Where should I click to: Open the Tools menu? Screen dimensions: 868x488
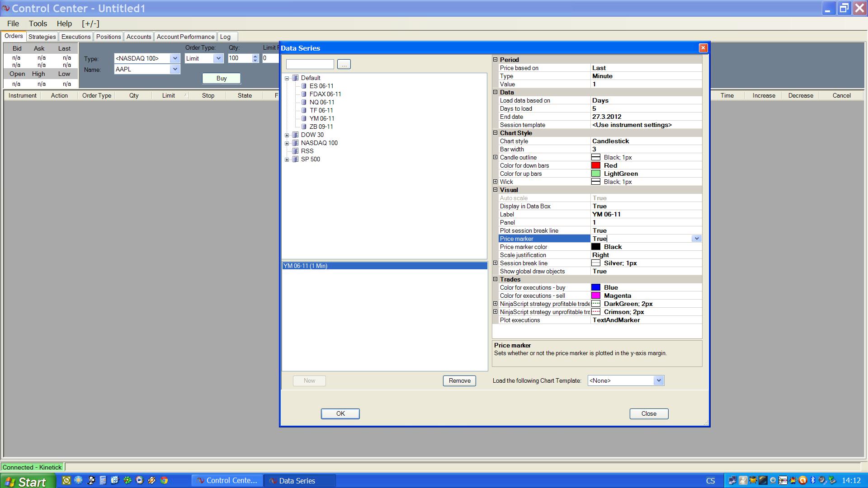[38, 23]
